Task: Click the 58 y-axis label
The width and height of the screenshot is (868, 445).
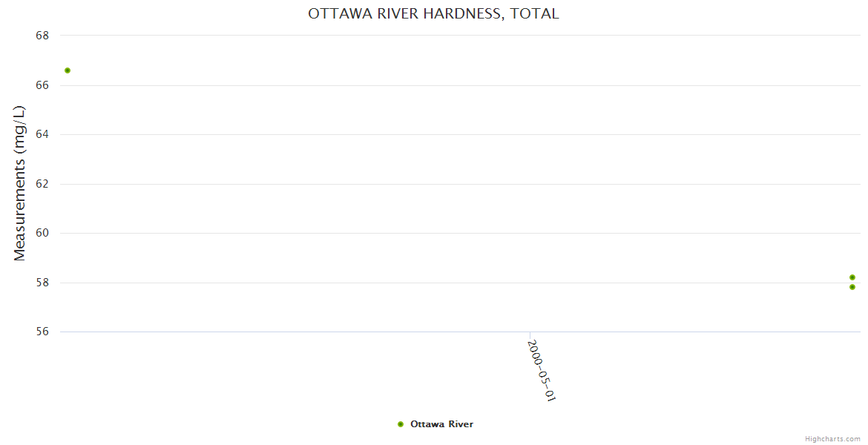Action: 42,283
